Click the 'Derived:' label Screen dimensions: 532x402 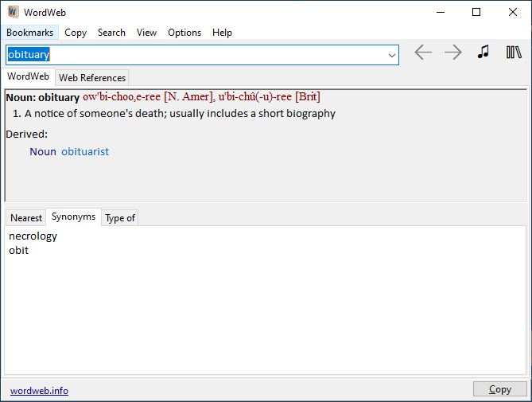click(x=27, y=134)
